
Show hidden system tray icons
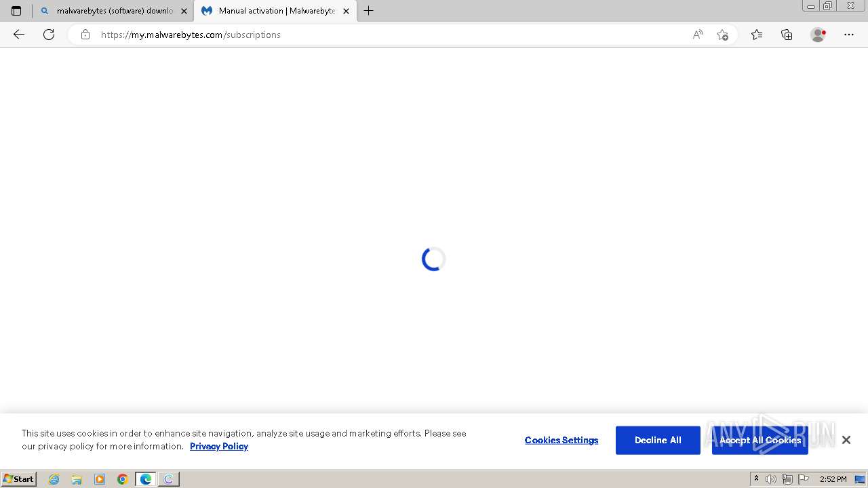757,479
